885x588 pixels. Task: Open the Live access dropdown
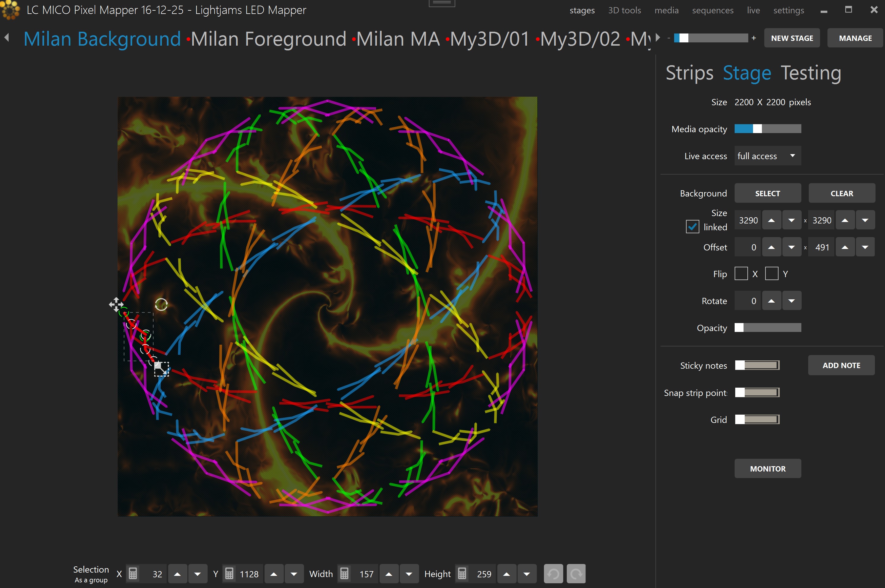pos(768,156)
